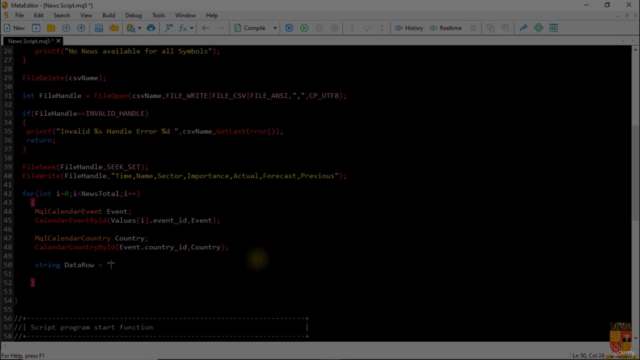Click the first circular clock-arrow save icon

pyautogui.click(x=66, y=28)
